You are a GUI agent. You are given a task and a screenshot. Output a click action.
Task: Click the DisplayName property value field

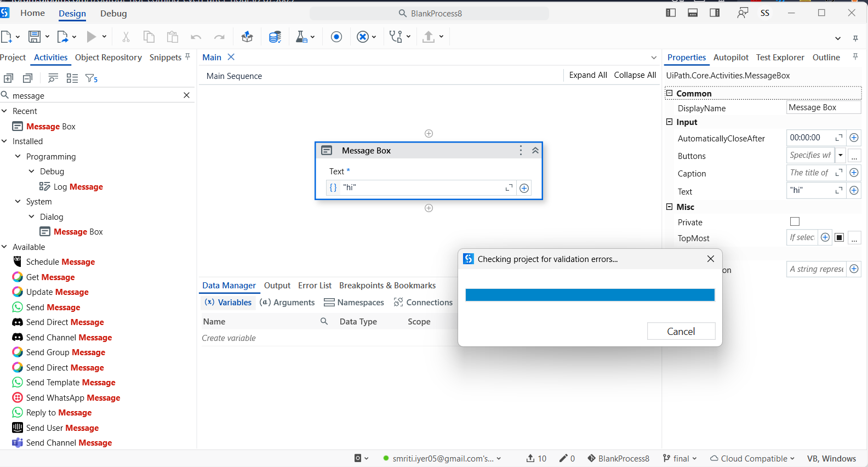point(824,107)
